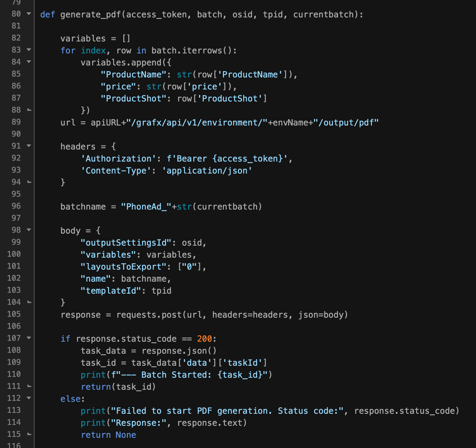Click the orange 200 status literal
The height and width of the screenshot is (448, 476).
204,339
